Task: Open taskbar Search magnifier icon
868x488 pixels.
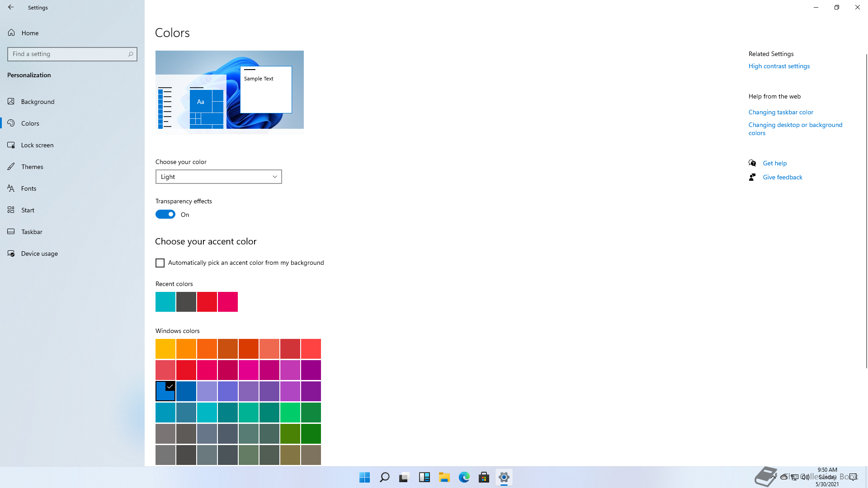Action: click(385, 477)
